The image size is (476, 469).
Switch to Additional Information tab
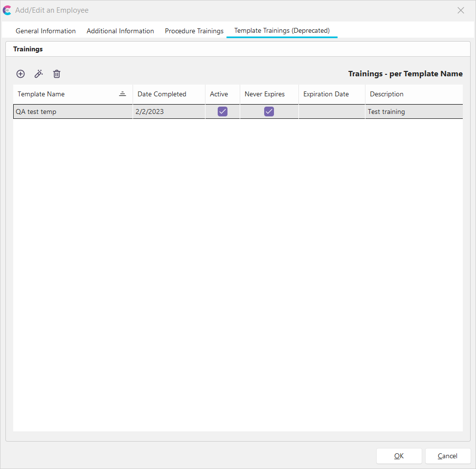coord(120,31)
